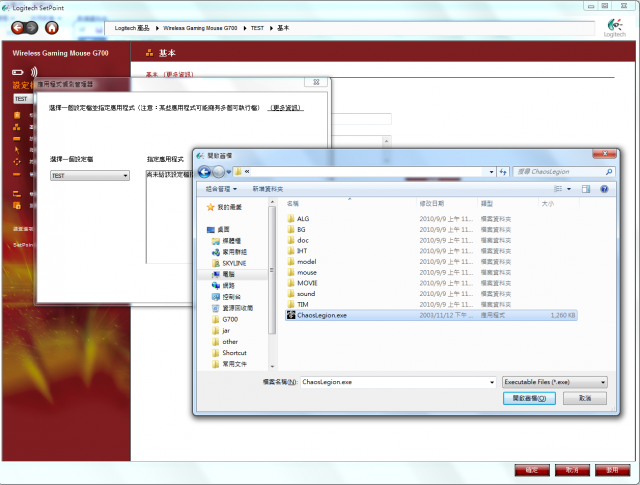Viewport: 640px width, 485px height.
Task: Click the view mode icon in toolbar
Action: point(558,189)
